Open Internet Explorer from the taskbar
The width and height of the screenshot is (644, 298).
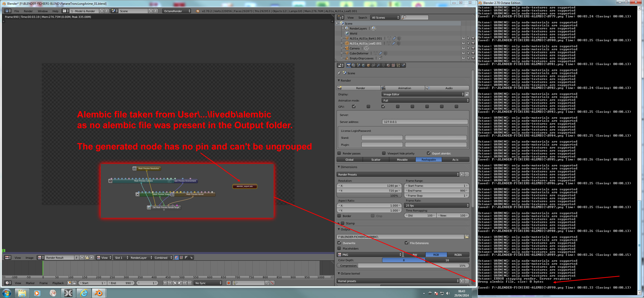click(x=84, y=293)
